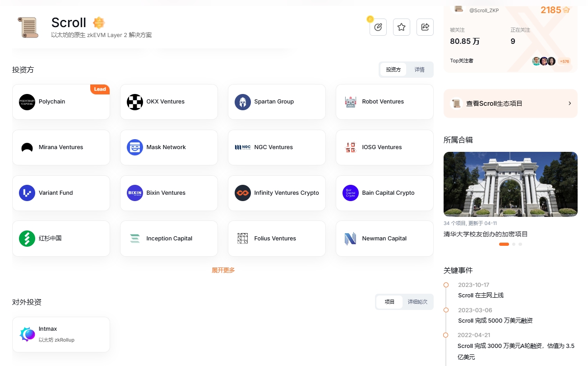The height and width of the screenshot is (366, 588).
Task: Click the Infinity Ventures Crypto logo
Action: point(243,193)
